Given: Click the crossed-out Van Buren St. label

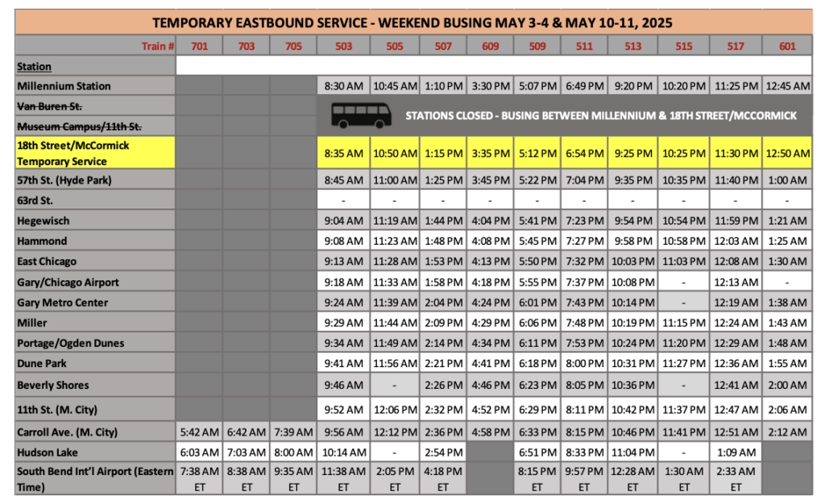Looking at the screenshot, I should tap(49, 106).
